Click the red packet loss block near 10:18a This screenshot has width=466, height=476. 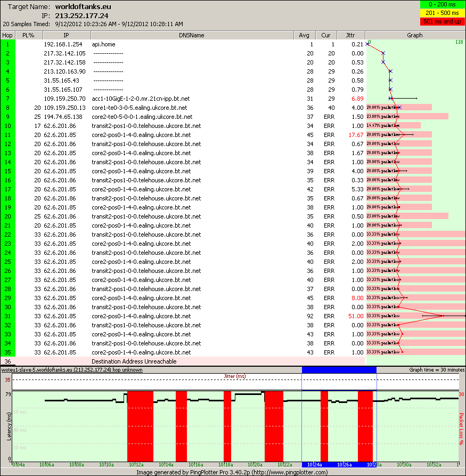[227, 426]
